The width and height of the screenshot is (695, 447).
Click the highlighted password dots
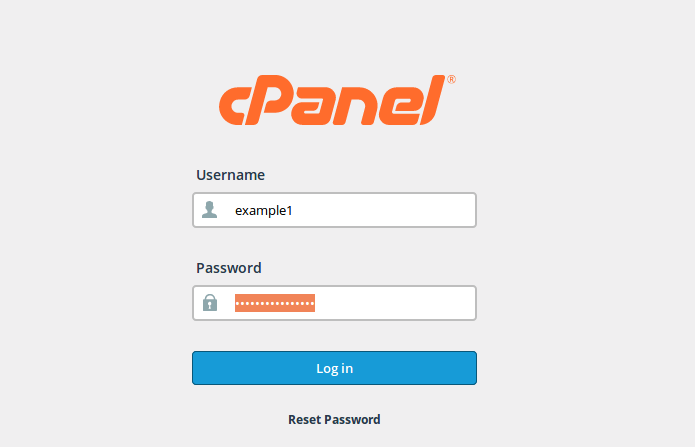(x=275, y=303)
